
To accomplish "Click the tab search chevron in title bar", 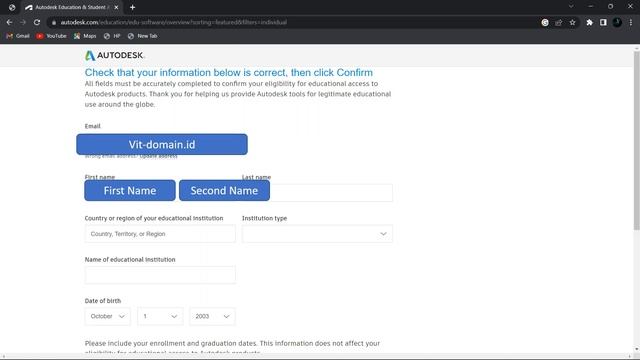I will pos(571,7).
